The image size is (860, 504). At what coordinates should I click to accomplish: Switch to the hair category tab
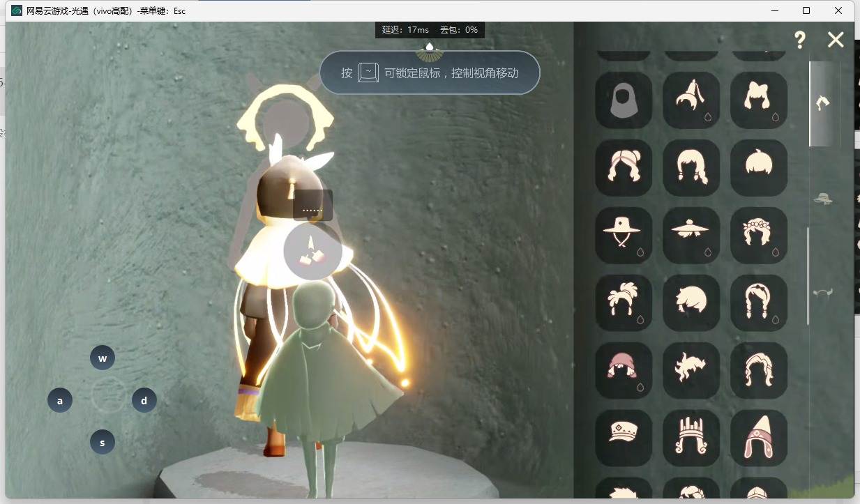pos(823,103)
